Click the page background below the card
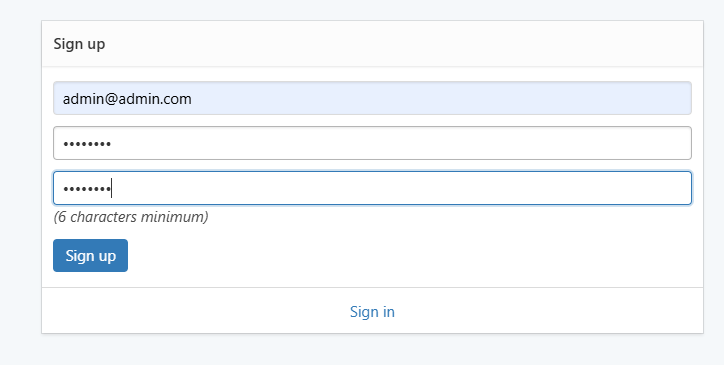Screen dimensions: 724x365 (x=372, y=350)
